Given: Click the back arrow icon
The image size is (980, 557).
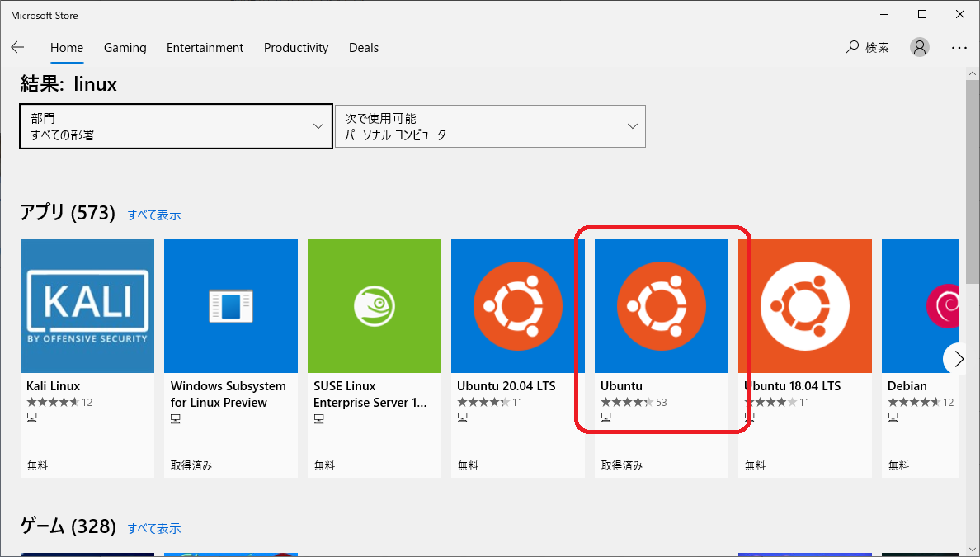Looking at the screenshot, I should [x=17, y=48].
